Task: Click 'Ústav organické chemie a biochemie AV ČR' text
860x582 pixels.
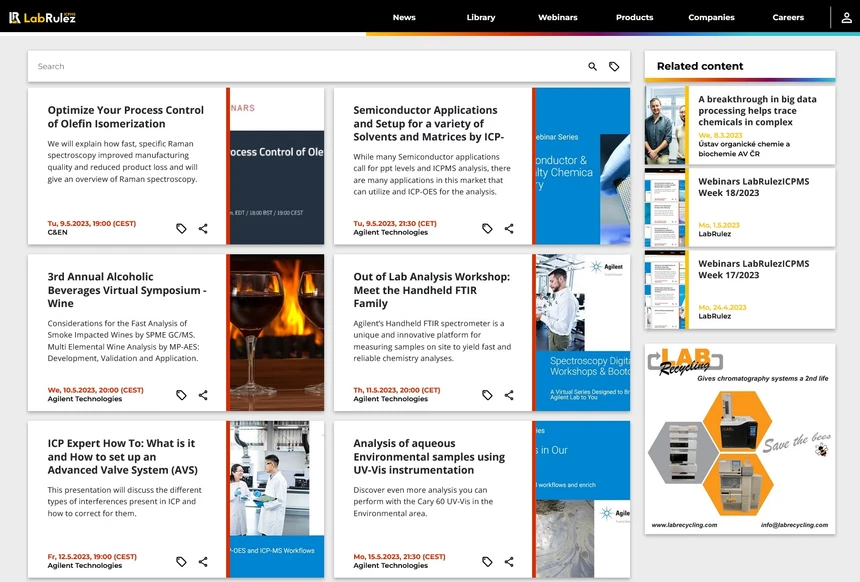Action: point(744,149)
